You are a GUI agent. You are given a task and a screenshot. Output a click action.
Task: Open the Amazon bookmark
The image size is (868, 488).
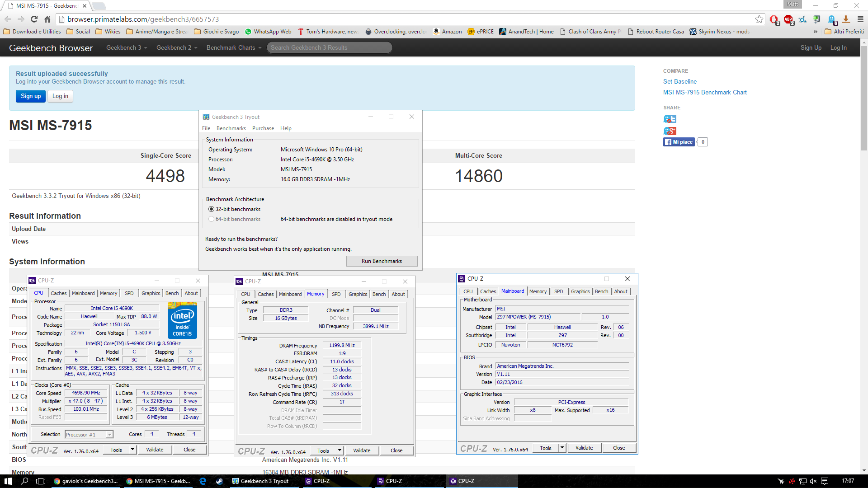point(447,32)
